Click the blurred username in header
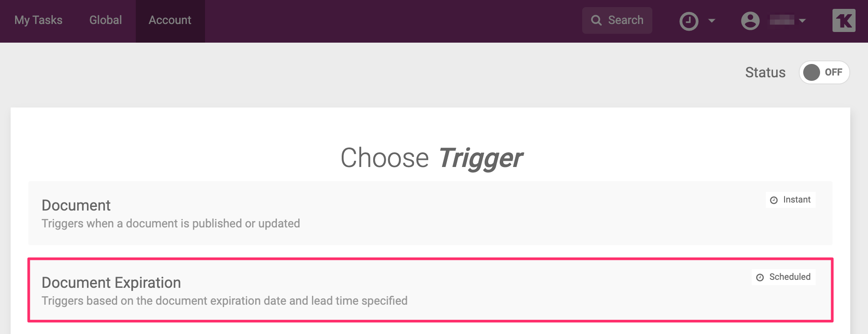The width and height of the screenshot is (868, 334). point(781,20)
